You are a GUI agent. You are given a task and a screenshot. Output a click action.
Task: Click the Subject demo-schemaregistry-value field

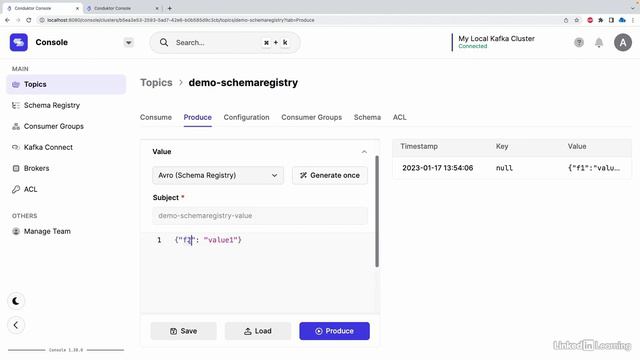click(x=260, y=216)
